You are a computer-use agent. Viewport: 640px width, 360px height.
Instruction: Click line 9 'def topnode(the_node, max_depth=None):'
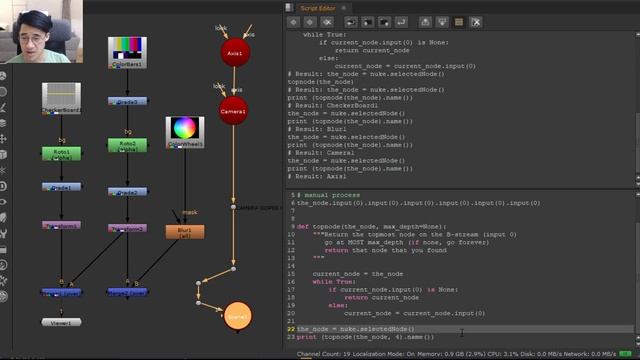click(371, 227)
